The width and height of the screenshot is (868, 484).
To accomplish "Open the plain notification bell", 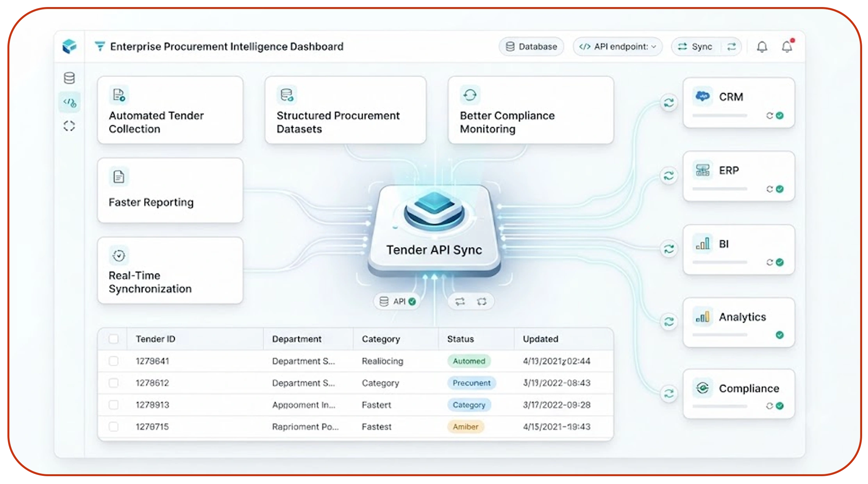I will 762,47.
